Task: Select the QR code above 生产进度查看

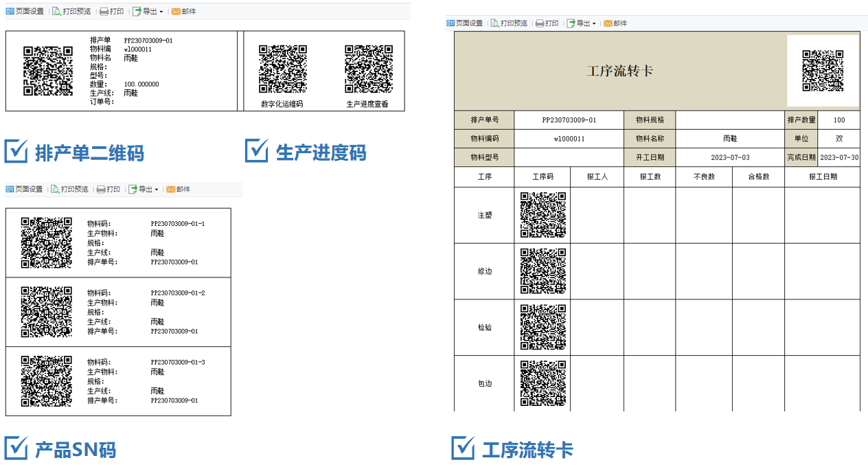Action: [369, 69]
